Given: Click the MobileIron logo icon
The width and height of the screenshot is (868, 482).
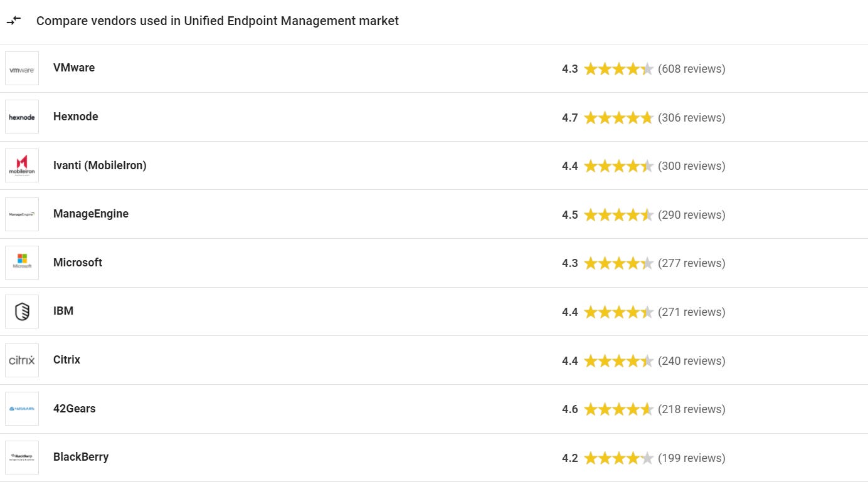Looking at the screenshot, I should tap(22, 165).
